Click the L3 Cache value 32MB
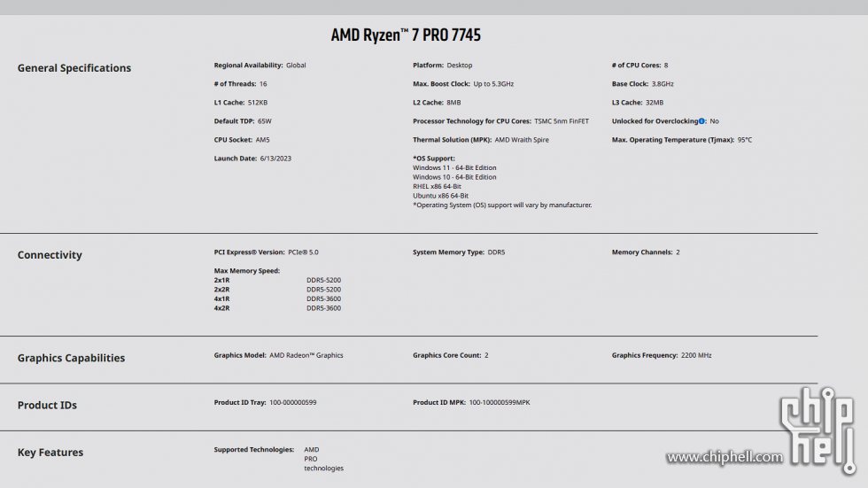 (x=655, y=103)
